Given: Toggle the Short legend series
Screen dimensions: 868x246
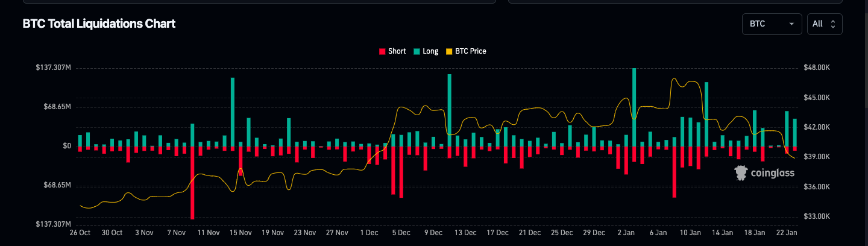Looking at the screenshot, I should click(x=392, y=51).
